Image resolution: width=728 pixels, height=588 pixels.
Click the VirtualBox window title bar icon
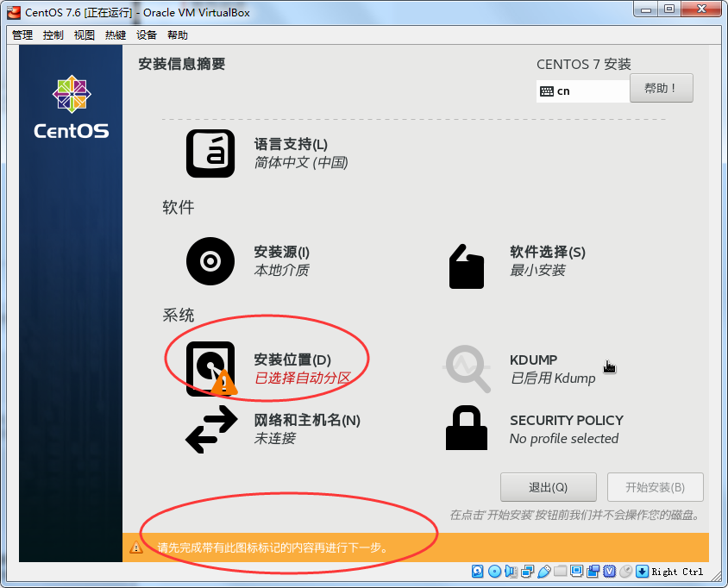pos(14,13)
